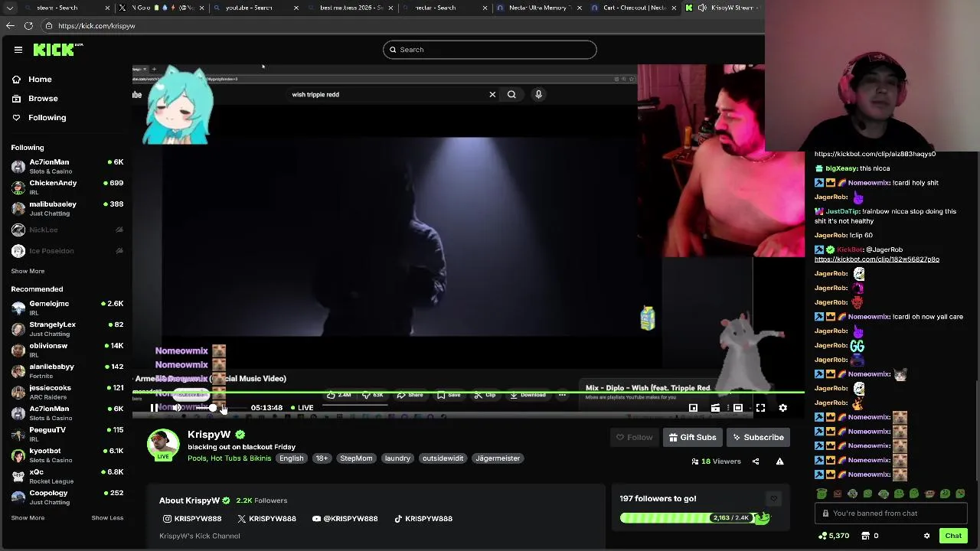Open chat settings gear icon
The width and height of the screenshot is (980, 551).
click(927, 536)
